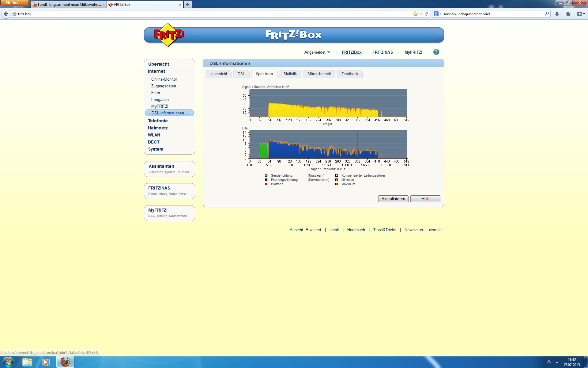
Task: Click the blue help question mark icon
Action: point(436,52)
